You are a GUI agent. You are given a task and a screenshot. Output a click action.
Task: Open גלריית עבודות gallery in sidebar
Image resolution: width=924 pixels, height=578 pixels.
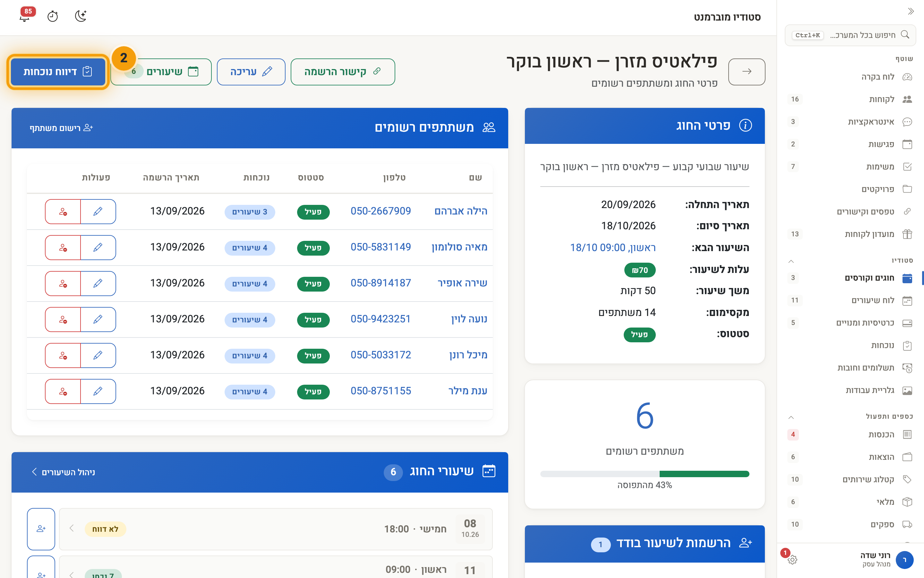coord(850,390)
